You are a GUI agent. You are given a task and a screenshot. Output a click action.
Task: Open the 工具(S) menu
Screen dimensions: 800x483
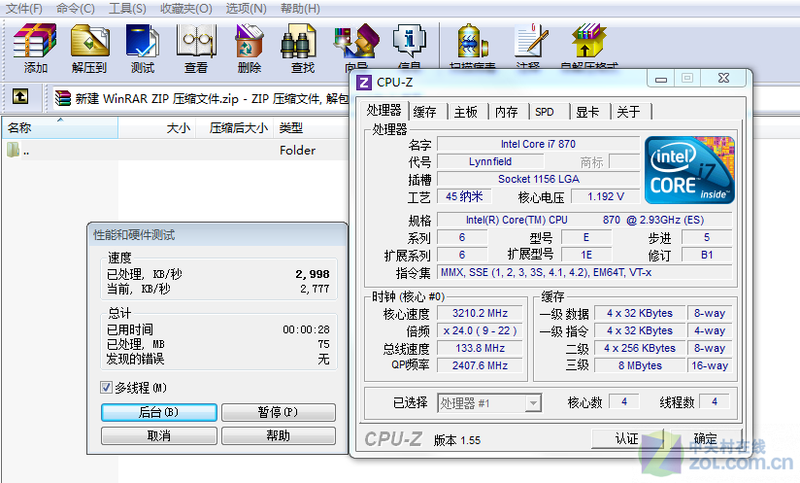[x=128, y=9]
